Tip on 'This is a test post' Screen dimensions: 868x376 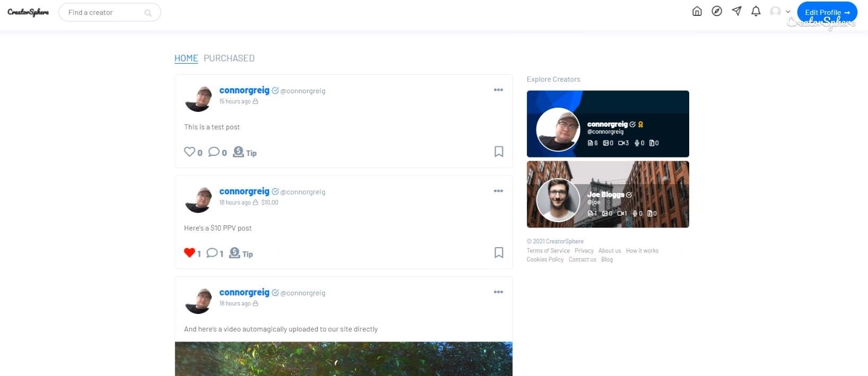pyautogui.click(x=245, y=152)
